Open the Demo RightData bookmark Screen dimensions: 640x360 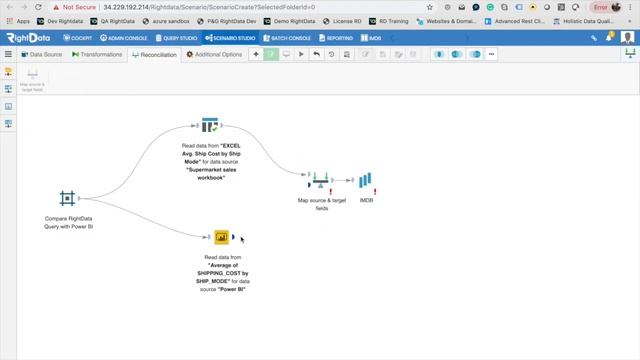point(289,21)
